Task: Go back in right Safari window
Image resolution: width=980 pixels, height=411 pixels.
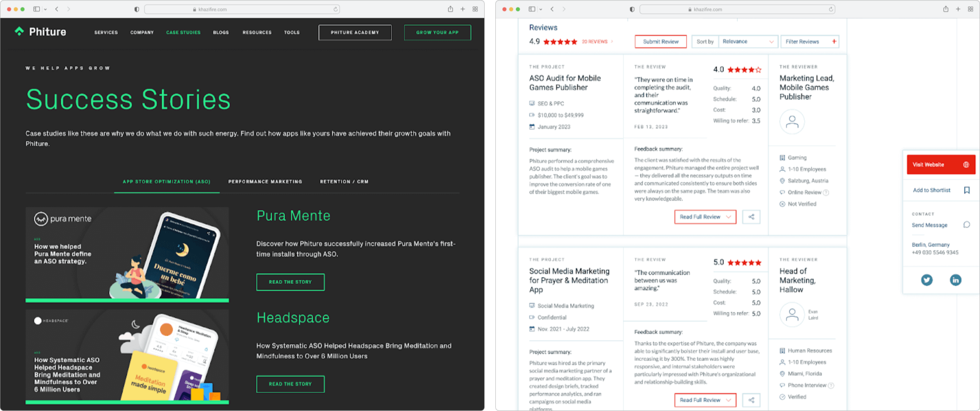Action: 552,9
